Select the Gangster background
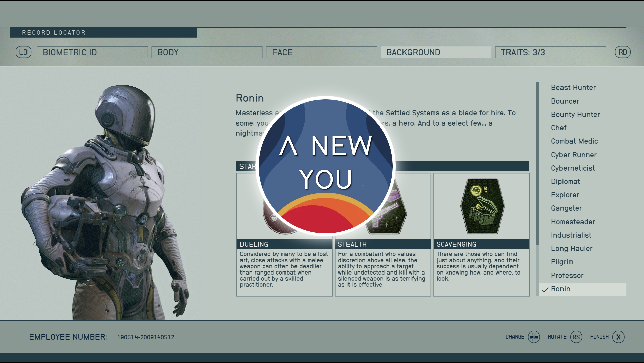Viewport: 644px width, 363px height. click(566, 208)
